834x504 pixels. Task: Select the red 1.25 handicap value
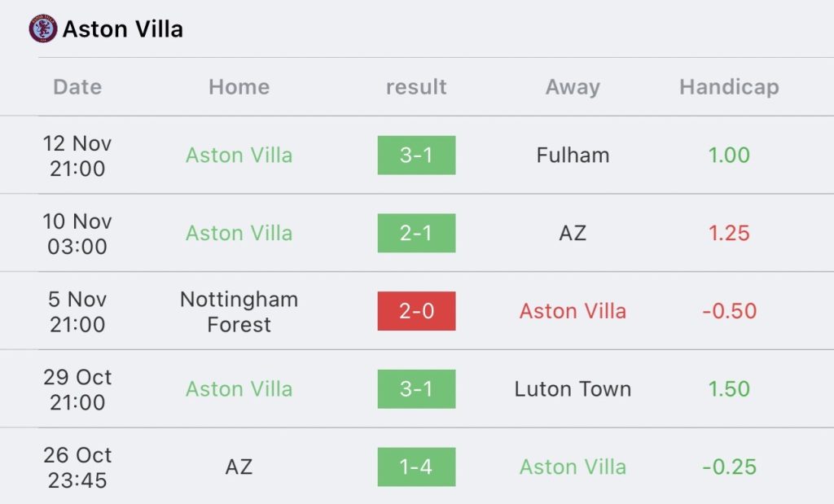pyautogui.click(x=729, y=233)
